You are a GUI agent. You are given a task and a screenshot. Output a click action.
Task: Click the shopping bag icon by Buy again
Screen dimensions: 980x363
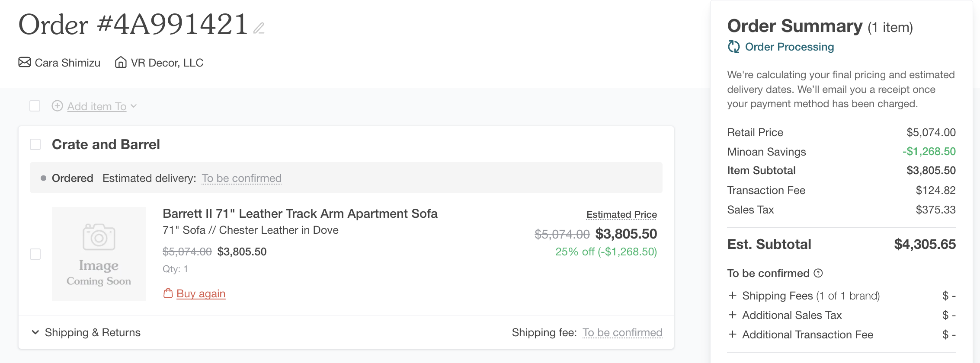point(168,293)
